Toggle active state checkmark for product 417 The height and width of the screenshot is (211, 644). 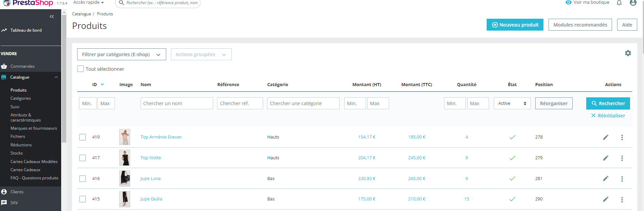[512, 158]
